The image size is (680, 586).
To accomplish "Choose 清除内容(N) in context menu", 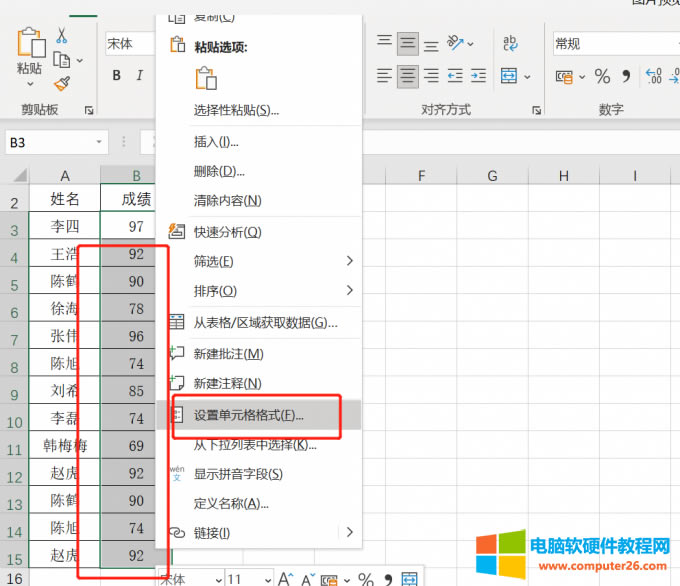I will (227, 200).
